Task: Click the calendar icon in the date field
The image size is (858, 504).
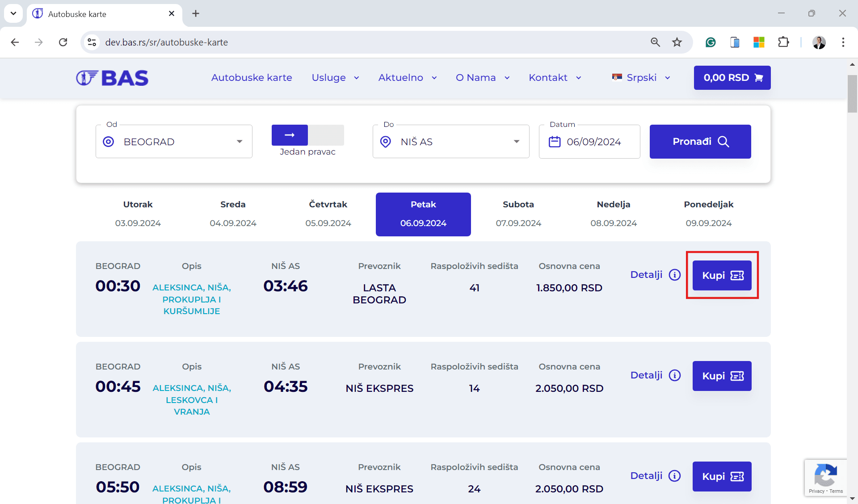Action: (555, 142)
